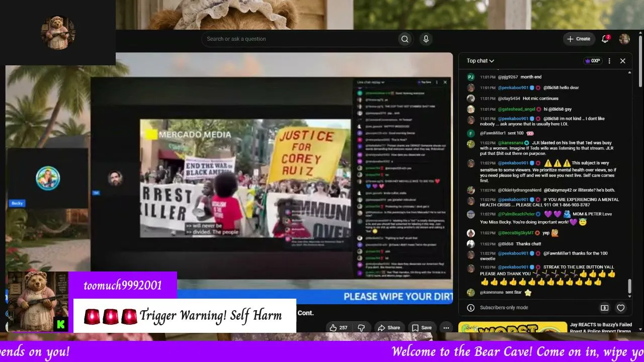The width and height of the screenshot is (644, 362).
Task: Send a heart reaction in chat
Action: tap(621, 308)
